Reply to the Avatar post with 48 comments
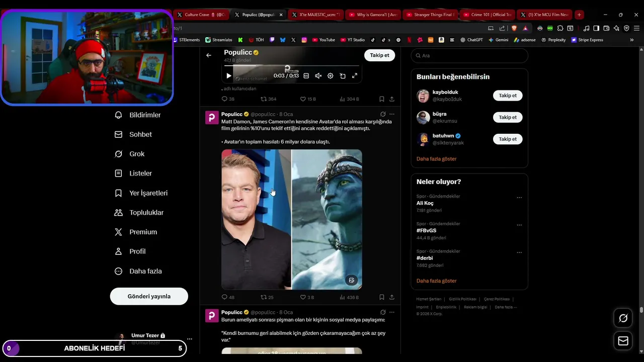 tap(228, 297)
